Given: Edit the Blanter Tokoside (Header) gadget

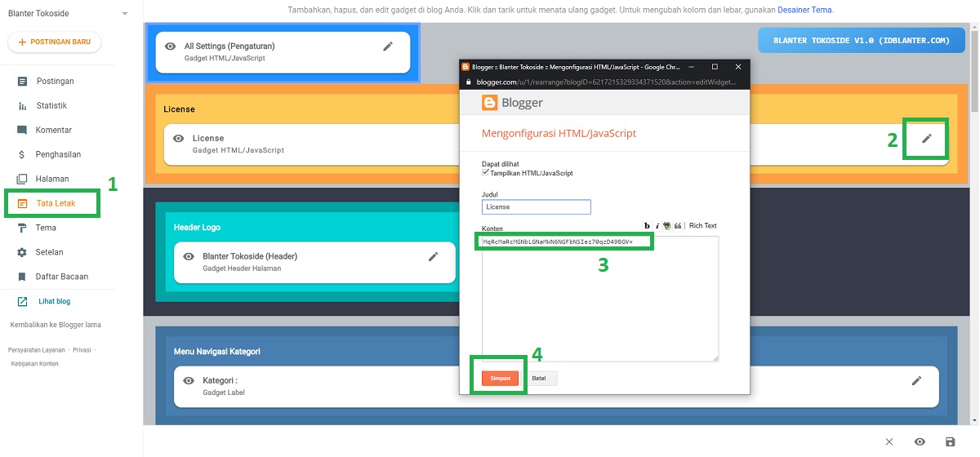Looking at the screenshot, I should (433, 256).
